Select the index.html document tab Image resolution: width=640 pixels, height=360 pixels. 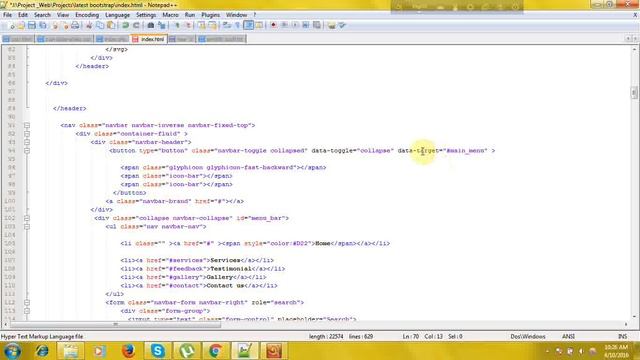[x=149, y=39]
